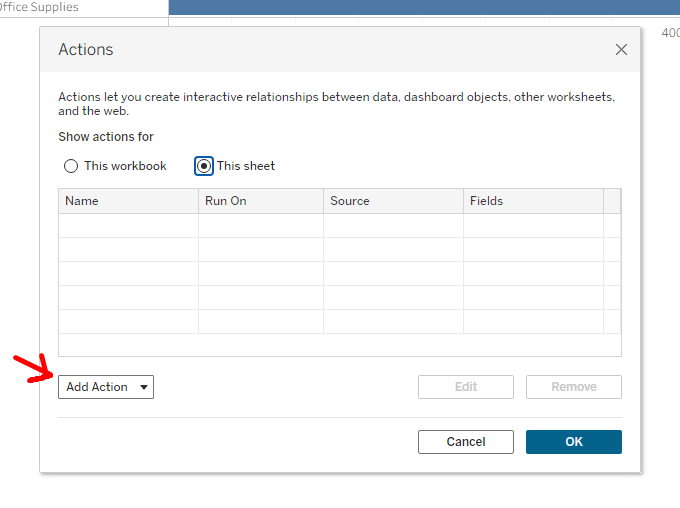Select the This workbook radio button
This screenshot has height=508, width=680.
pos(71,166)
